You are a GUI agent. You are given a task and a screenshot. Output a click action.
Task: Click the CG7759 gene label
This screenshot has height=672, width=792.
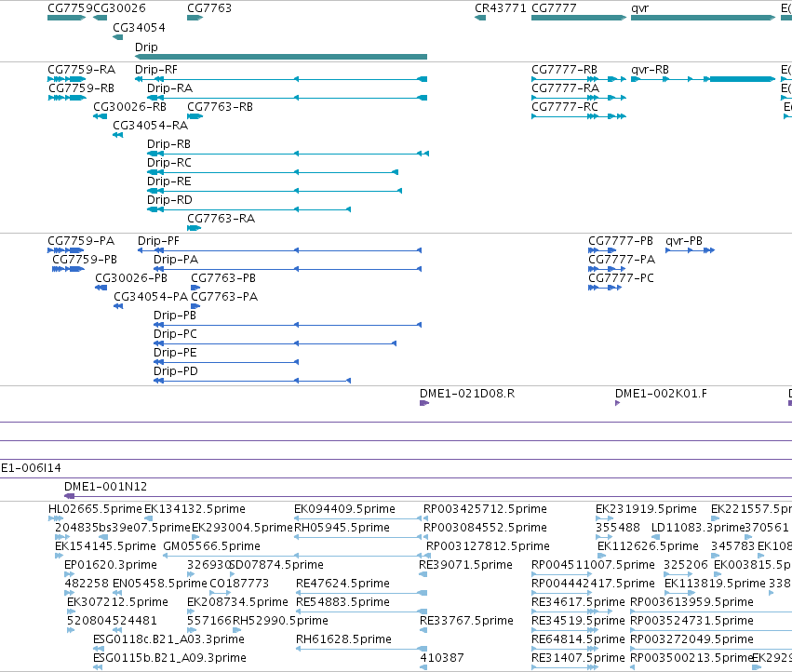pos(70,8)
